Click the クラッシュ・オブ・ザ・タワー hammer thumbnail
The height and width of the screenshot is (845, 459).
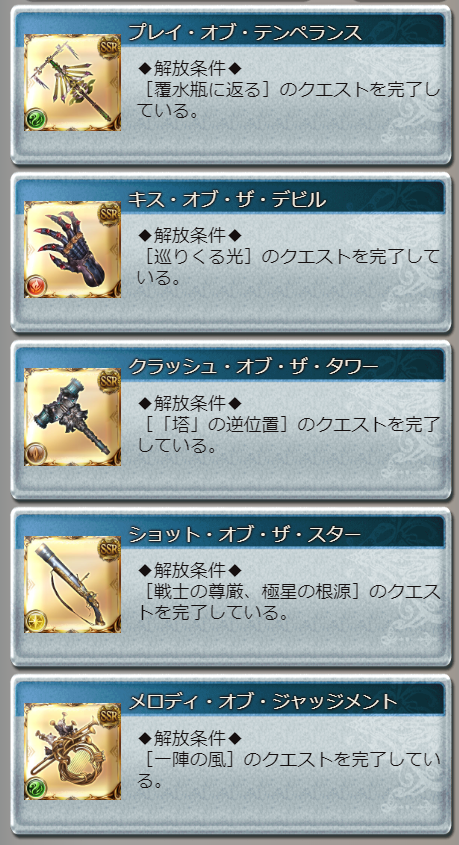[72, 417]
